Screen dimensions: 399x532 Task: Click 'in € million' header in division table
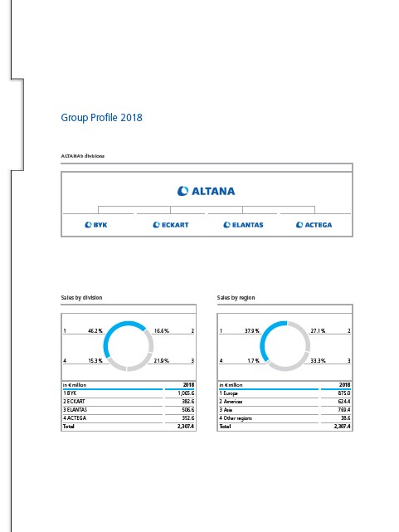(75, 385)
